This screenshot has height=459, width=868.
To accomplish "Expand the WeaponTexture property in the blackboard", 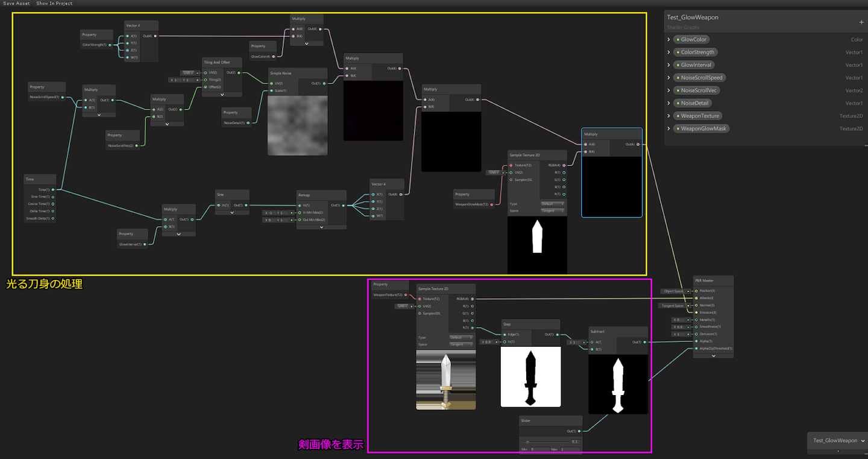I will coord(669,116).
